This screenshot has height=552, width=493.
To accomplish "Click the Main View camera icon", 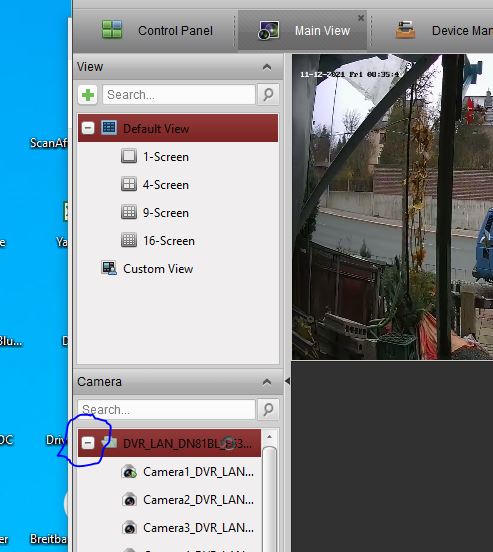I will pyautogui.click(x=268, y=30).
